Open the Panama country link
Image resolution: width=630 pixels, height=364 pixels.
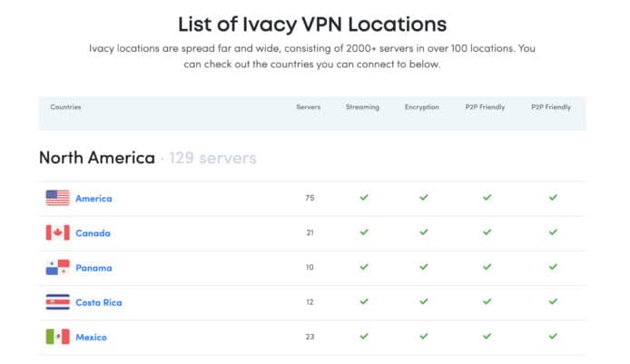click(x=94, y=268)
